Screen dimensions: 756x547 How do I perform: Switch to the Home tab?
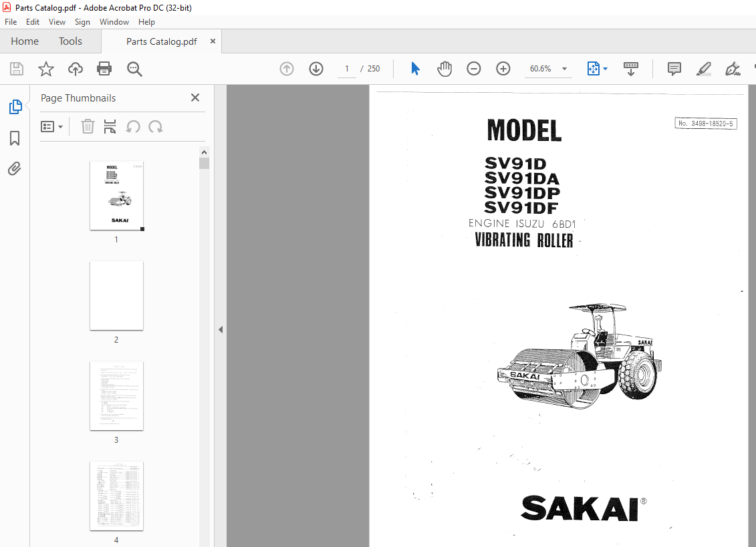click(x=25, y=41)
